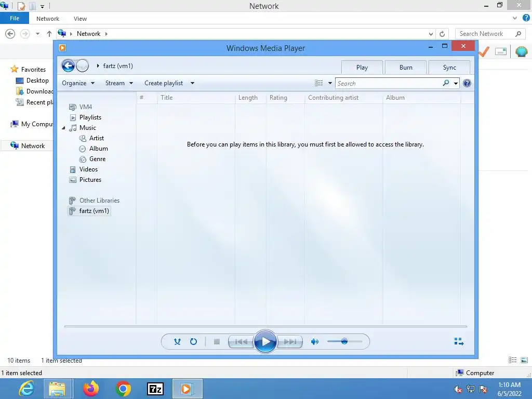Screen dimensions: 532x399
Task: Refresh the Network folder view
Action: 442,34
